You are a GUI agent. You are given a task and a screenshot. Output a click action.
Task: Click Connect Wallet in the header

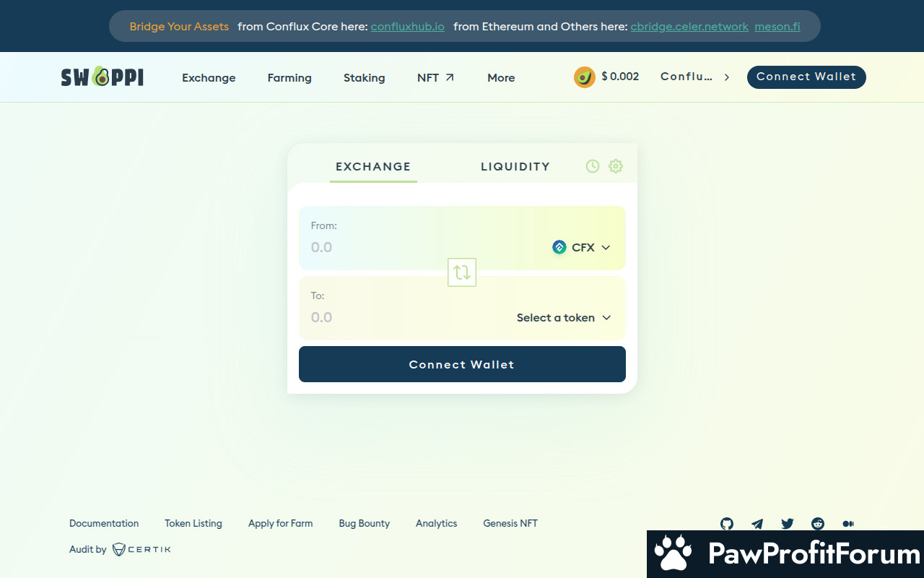pyautogui.click(x=806, y=77)
